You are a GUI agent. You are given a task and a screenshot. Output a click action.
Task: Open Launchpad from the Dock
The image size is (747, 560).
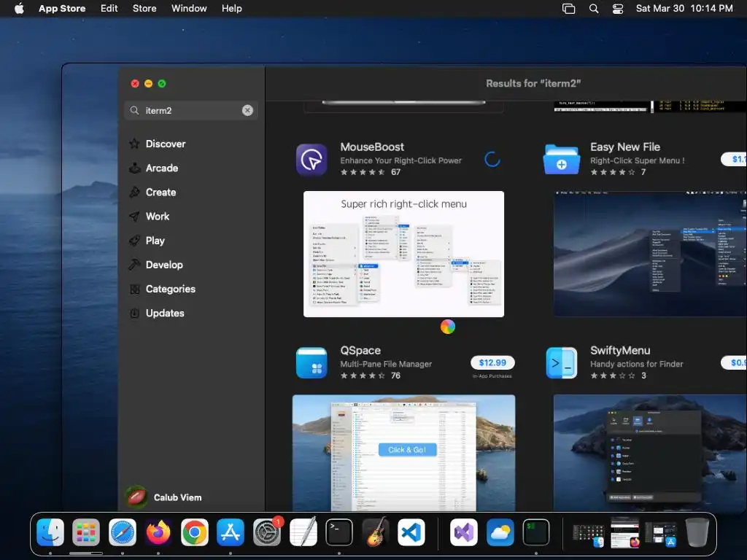click(x=86, y=532)
